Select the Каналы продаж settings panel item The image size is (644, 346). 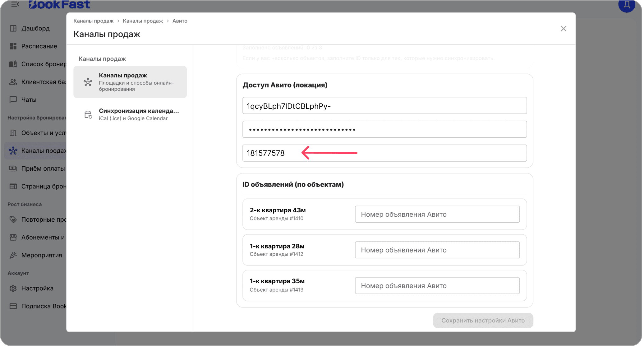(130, 82)
